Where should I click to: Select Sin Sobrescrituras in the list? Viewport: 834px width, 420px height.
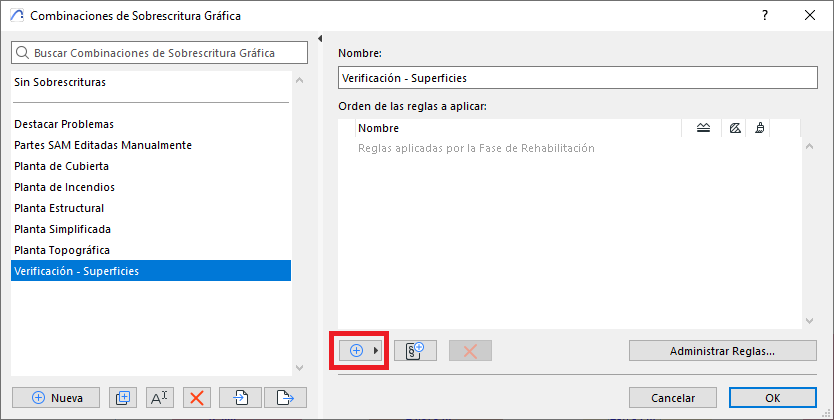60,82
